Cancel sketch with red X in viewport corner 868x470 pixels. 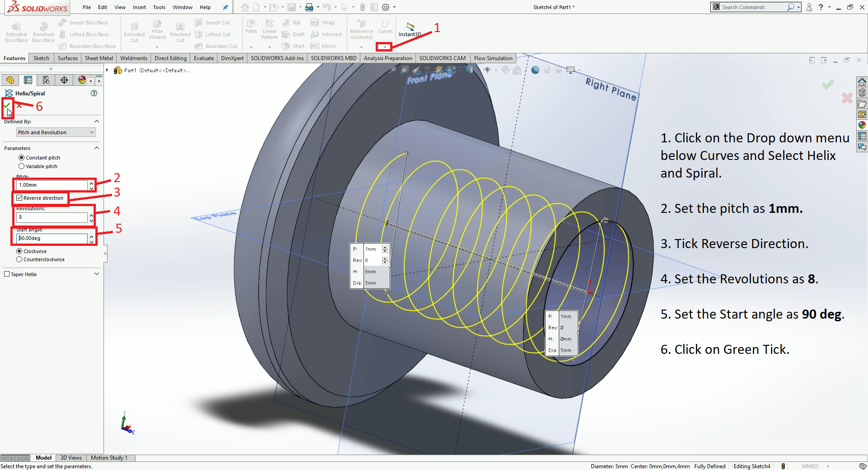click(x=847, y=98)
